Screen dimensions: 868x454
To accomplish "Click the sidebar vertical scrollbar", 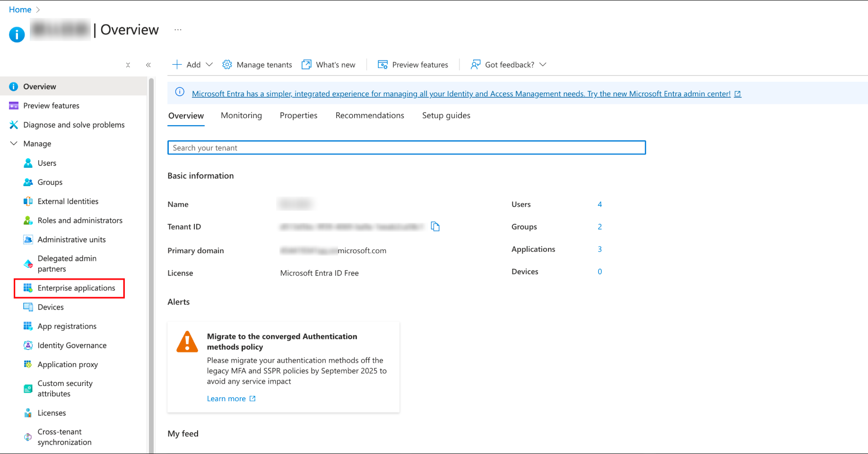I will coord(151,265).
